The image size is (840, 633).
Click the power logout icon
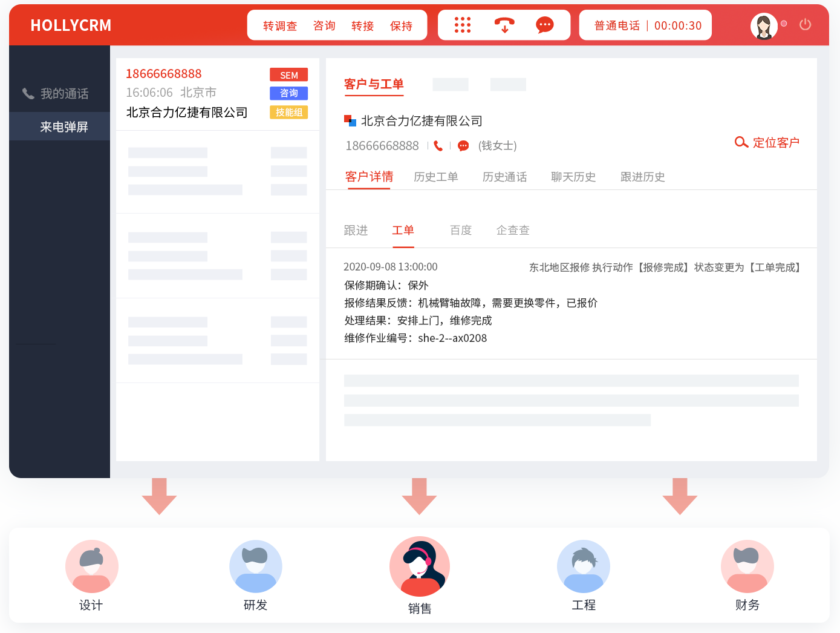point(805,25)
